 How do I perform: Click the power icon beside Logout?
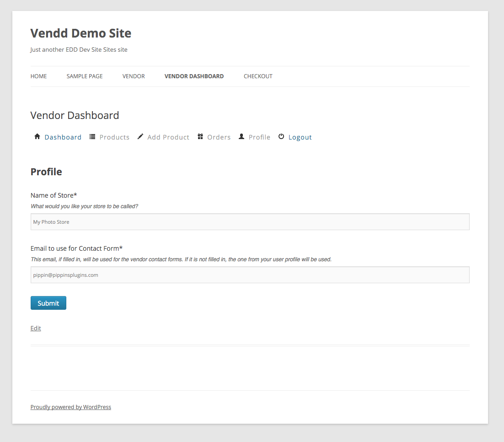click(281, 137)
